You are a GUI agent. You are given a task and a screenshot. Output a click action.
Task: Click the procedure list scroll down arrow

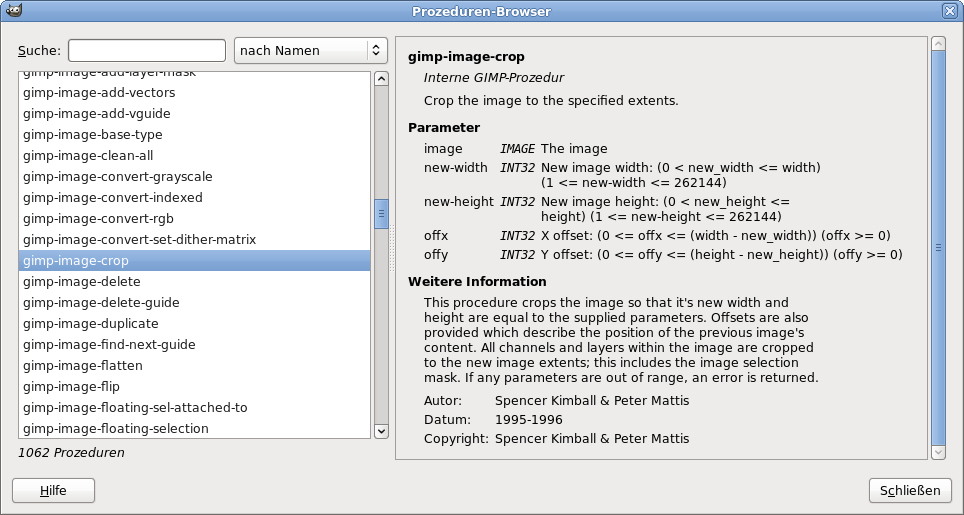[x=381, y=431]
